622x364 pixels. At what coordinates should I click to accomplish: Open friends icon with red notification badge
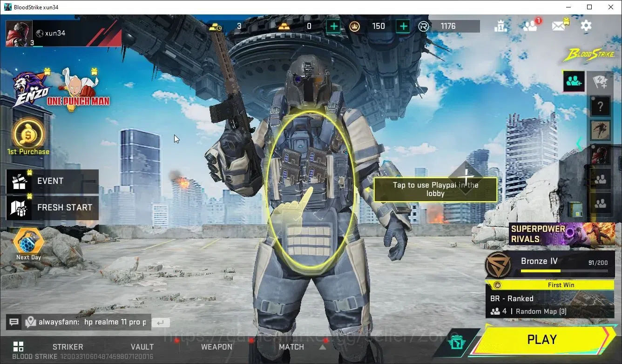click(531, 25)
